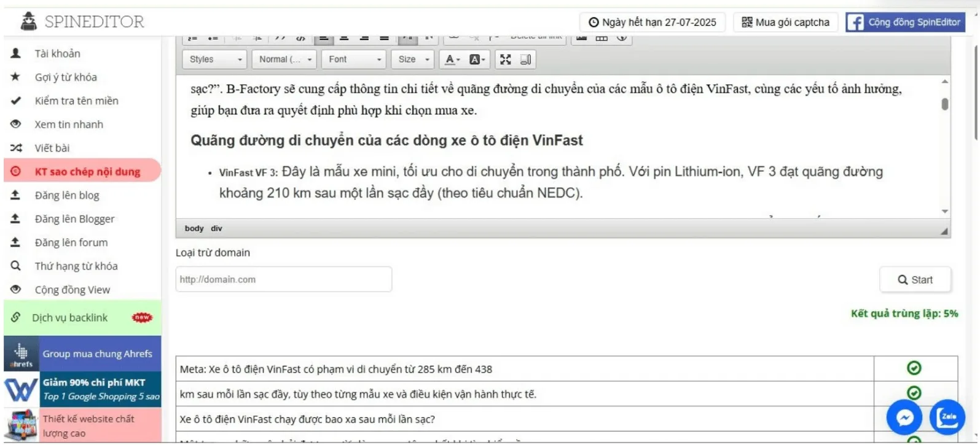The image size is (980, 445).
Task: Open the Normal paragraph format dropdown
Action: click(x=284, y=59)
